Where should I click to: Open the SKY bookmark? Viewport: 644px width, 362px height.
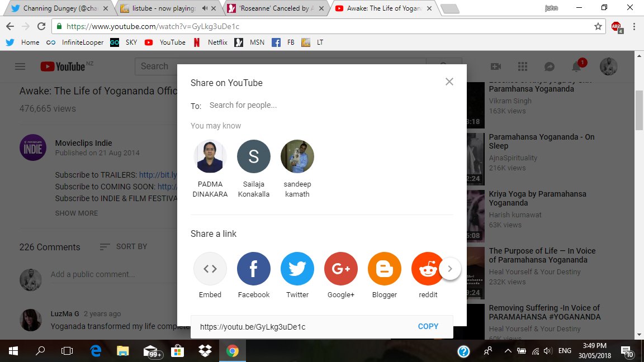124,42
